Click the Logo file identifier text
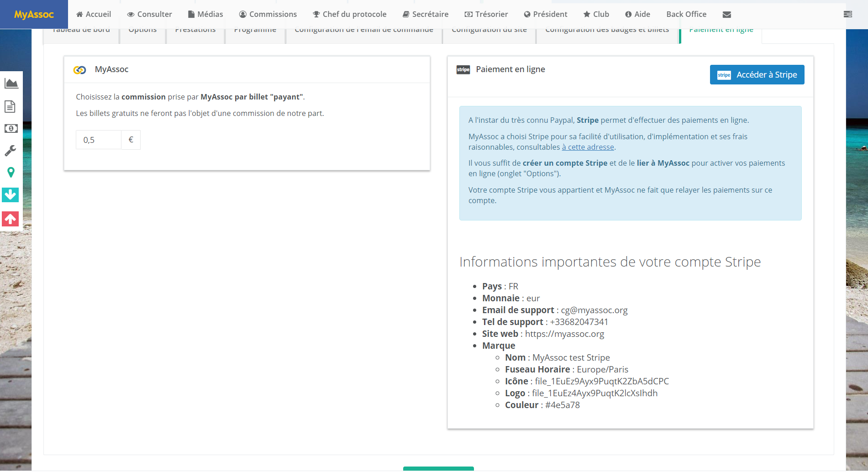 595,393
